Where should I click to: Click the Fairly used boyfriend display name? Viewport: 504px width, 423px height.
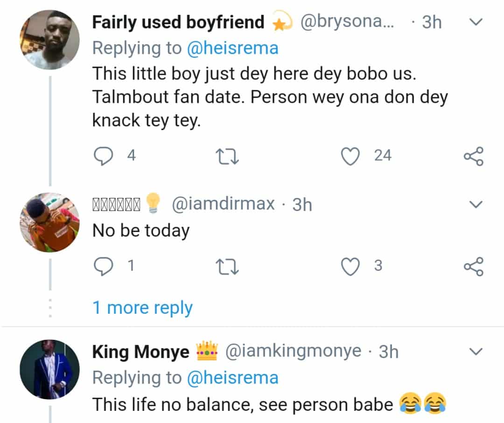click(x=178, y=22)
